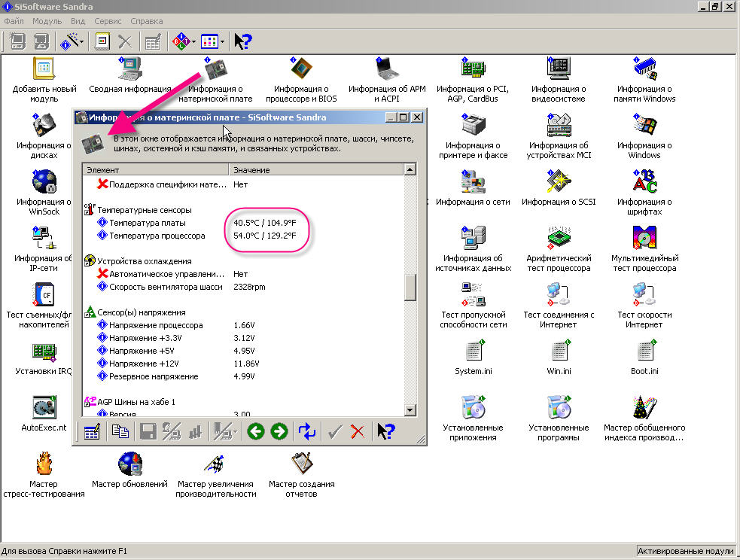Open Установленные программы module
740x560 pixels.
tap(559, 419)
